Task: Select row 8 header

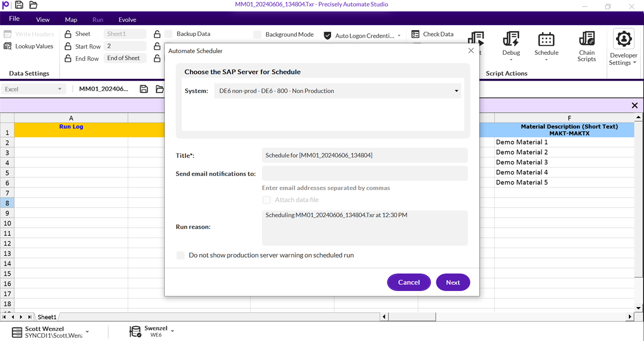Action: point(7,203)
